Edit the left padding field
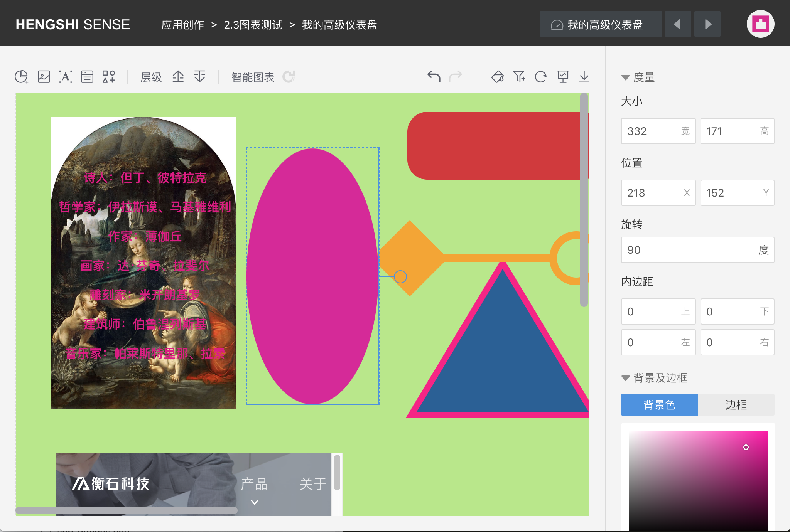The width and height of the screenshot is (790, 532). pos(658,342)
